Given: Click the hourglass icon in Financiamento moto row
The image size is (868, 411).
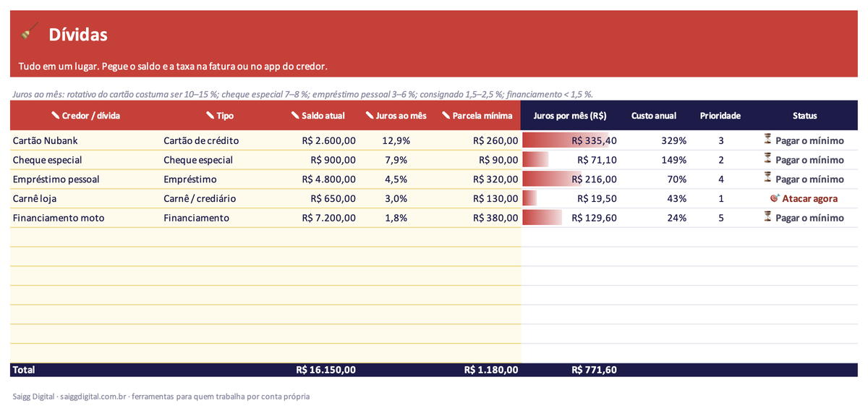Looking at the screenshot, I should pos(768,217).
